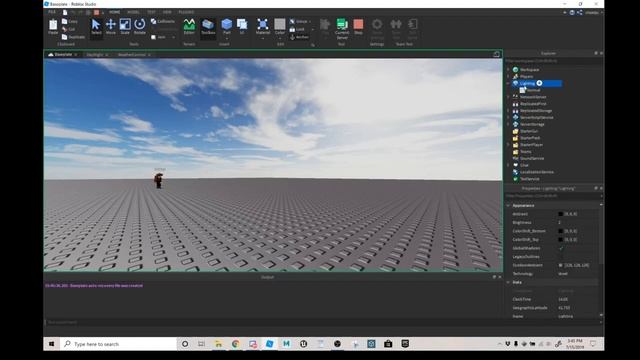Open the Technology property dropdown

tap(578, 273)
